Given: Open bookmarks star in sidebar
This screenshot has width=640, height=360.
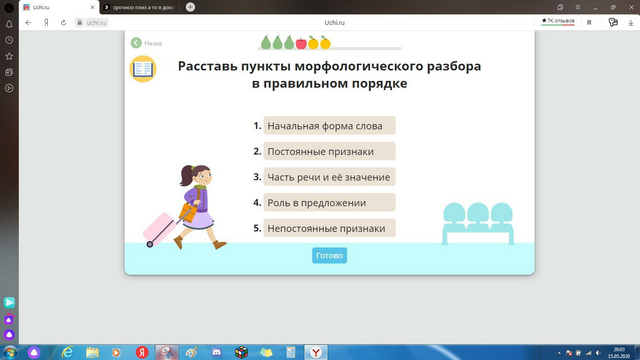Looking at the screenshot, I should [9, 56].
